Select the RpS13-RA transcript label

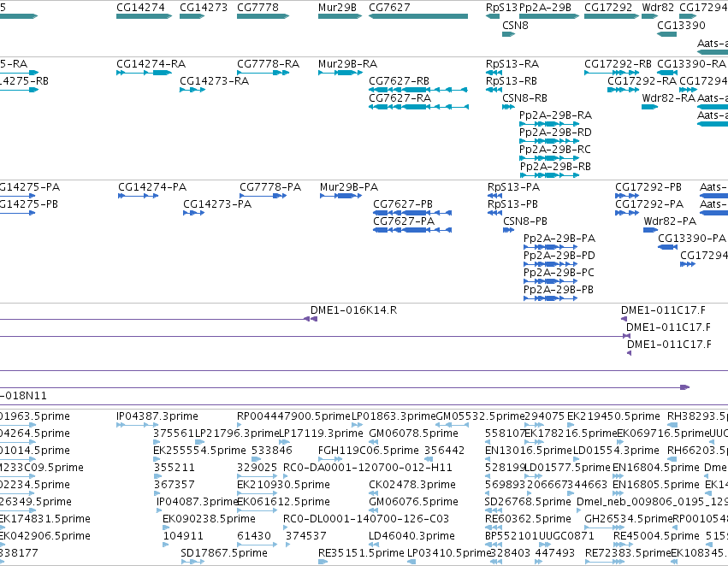coord(512,64)
